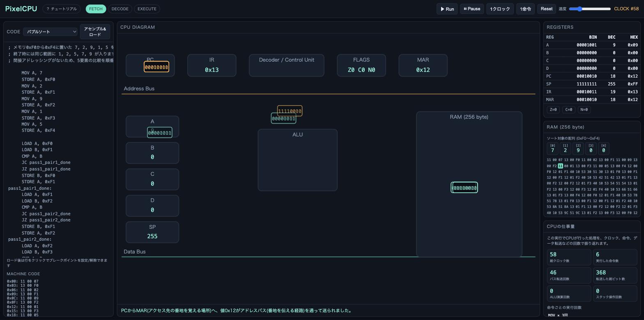Click the CLOCK #58 counter
644x320 pixels.
tap(626, 9)
